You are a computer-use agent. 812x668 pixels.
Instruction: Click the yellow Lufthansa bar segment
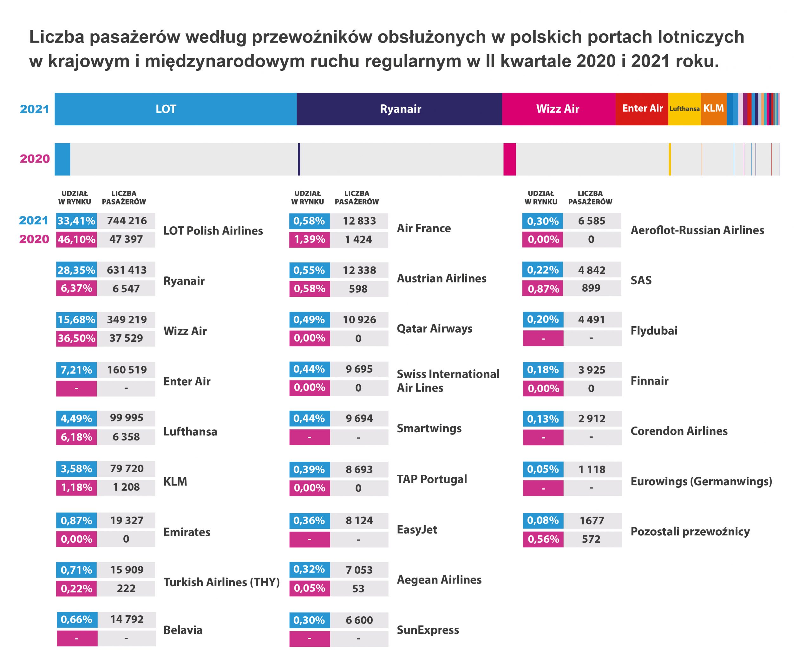pos(684,109)
